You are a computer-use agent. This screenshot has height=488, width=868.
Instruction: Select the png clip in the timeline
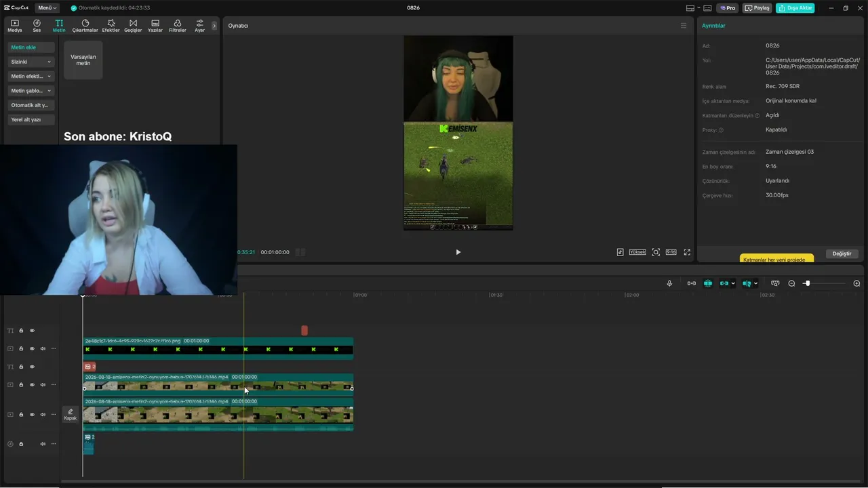click(218, 348)
